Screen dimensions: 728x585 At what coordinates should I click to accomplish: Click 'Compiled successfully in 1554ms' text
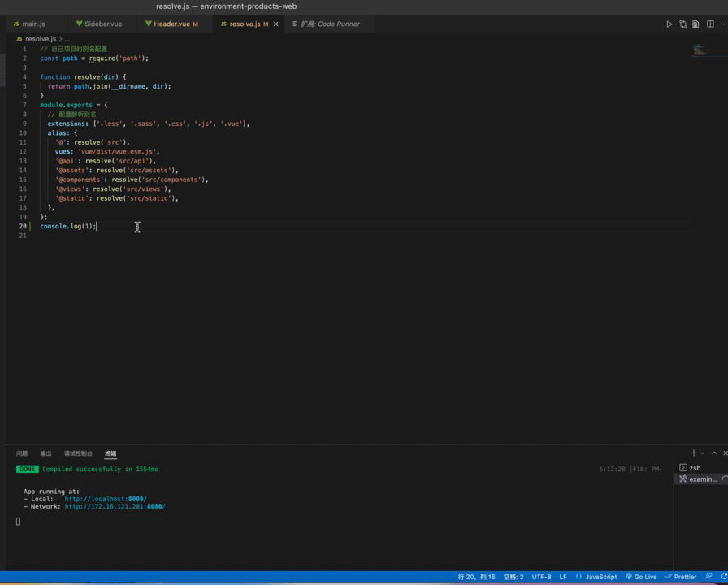[x=100, y=469]
